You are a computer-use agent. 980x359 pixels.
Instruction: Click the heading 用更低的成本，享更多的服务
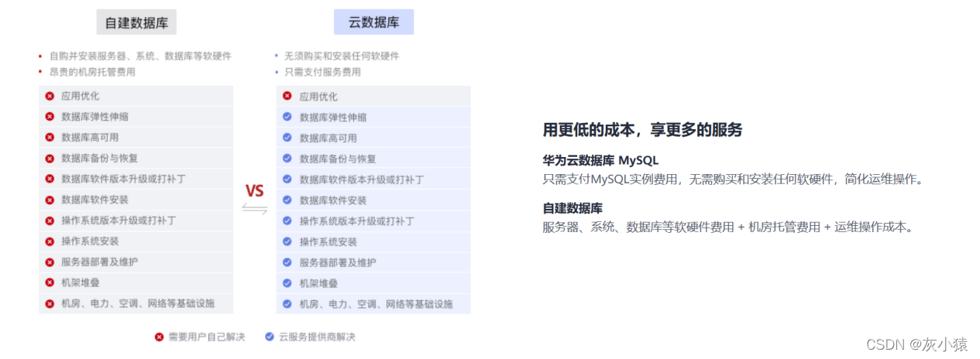643,130
